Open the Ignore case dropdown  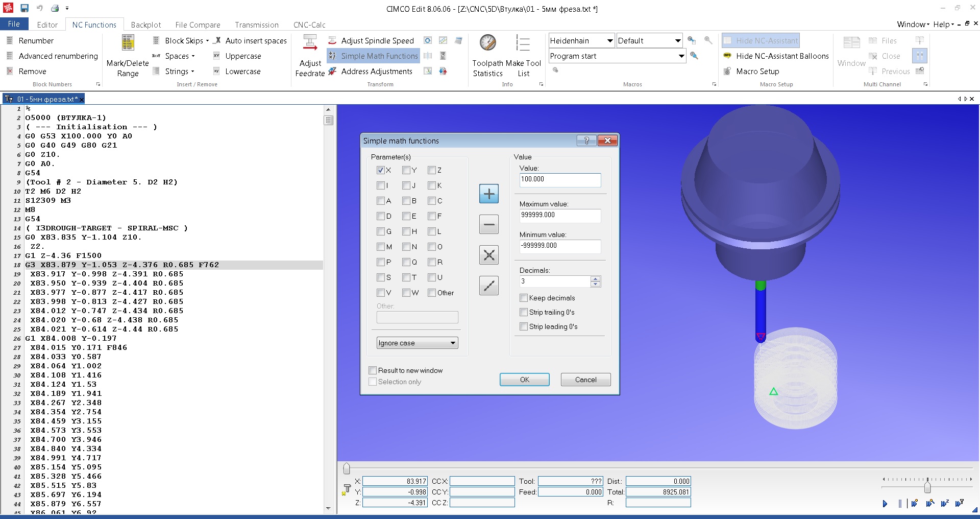pos(417,343)
